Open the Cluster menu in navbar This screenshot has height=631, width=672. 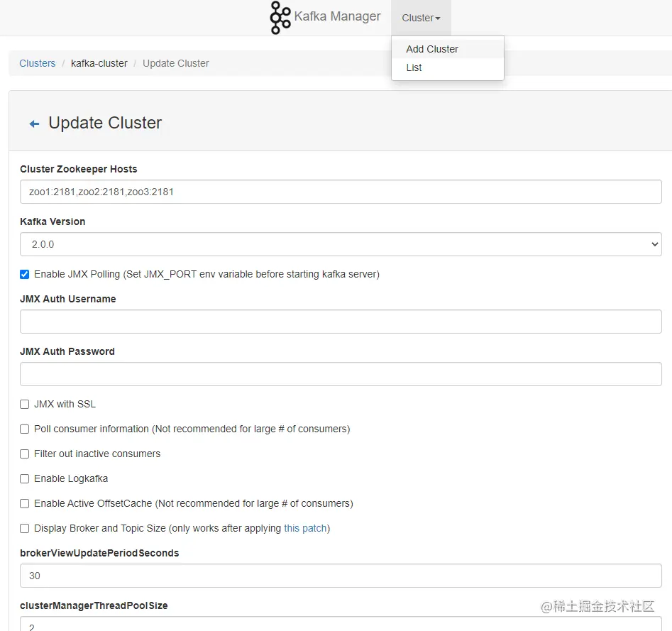point(420,18)
